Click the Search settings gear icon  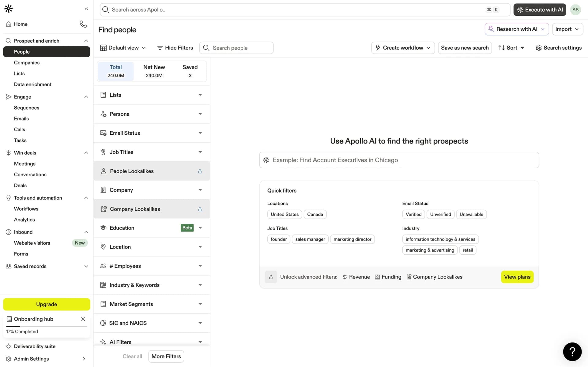point(538,48)
